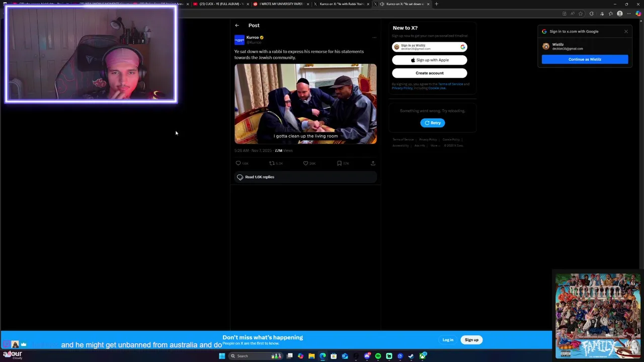644x362 pixels.
Task: Open Microsoft Store from the taskbar
Action: tap(334, 356)
